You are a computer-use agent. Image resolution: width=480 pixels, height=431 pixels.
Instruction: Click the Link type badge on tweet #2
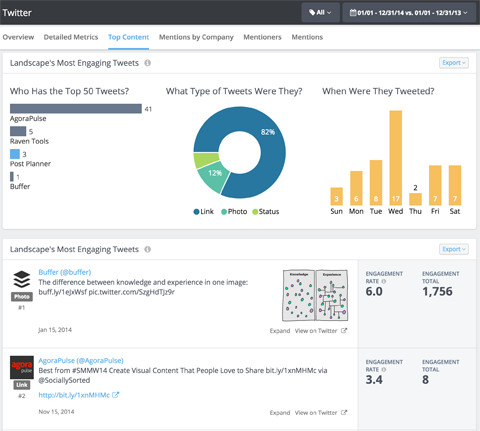click(x=22, y=385)
